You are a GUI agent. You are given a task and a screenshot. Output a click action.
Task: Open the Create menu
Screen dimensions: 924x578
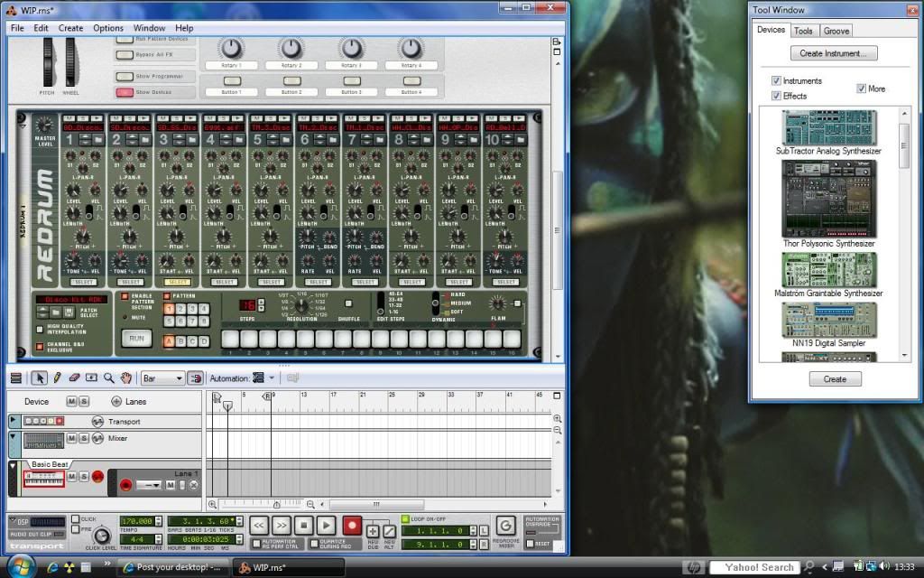(70, 28)
